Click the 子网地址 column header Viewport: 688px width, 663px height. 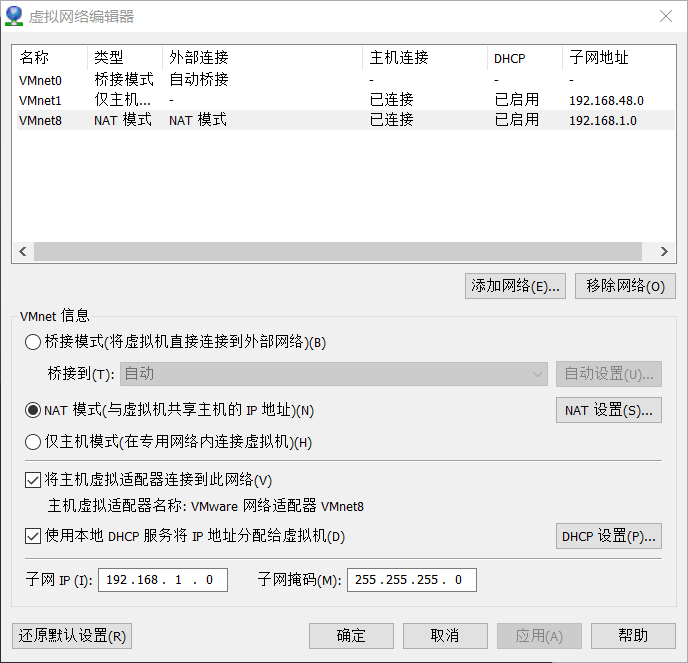619,57
